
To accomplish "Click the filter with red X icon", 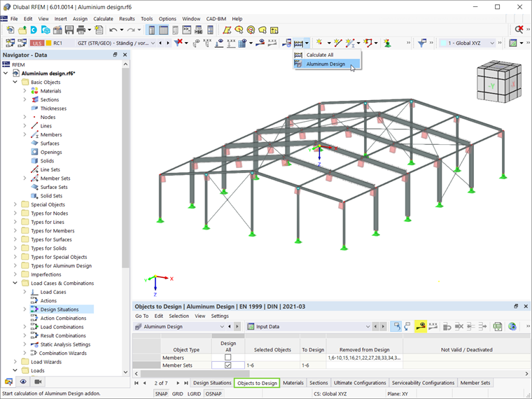I will click(178, 43).
